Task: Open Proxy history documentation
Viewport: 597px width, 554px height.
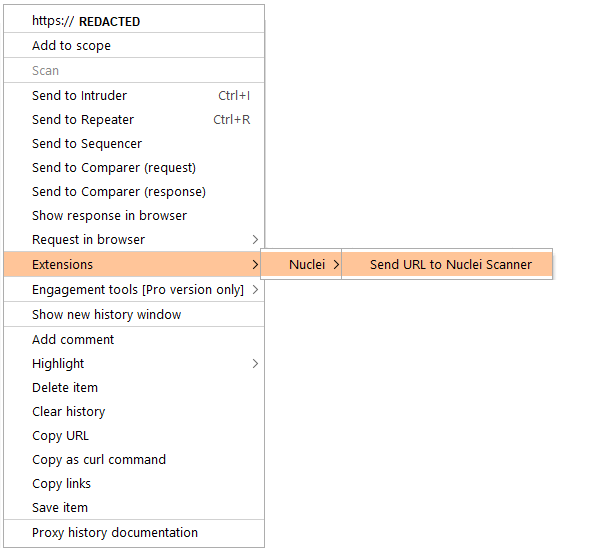Action: 134,533
